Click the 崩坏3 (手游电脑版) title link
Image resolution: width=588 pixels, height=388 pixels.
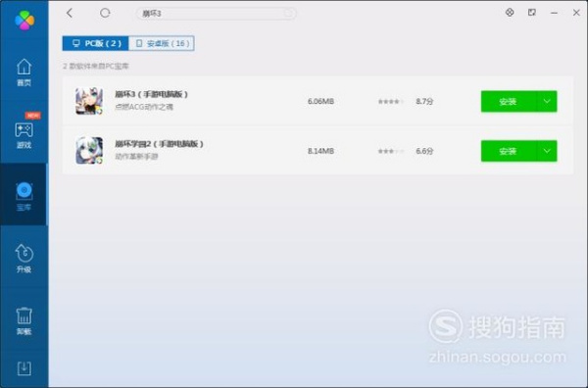coord(152,94)
